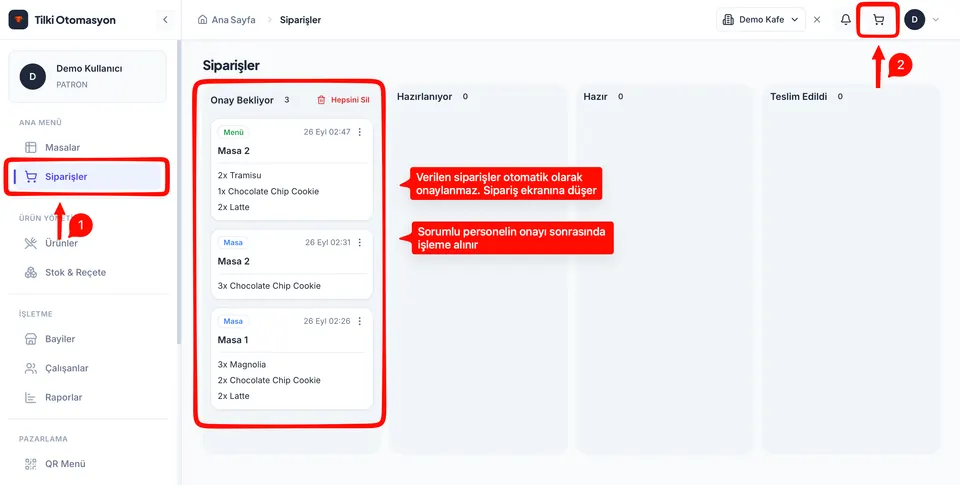Click the Raporlar chart icon
The height and width of the screenshot is (485, 960).
tap(31, 397)
